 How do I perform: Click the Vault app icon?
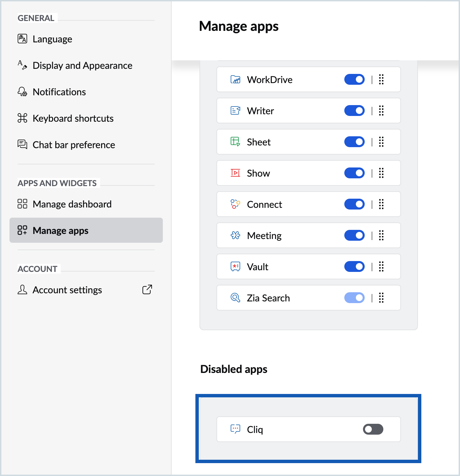[235, 266]
